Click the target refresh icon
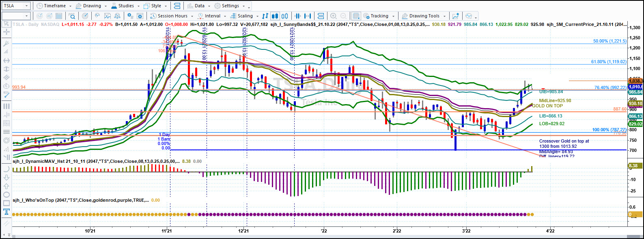This screenshot has width=644, height=239. click(85, 16)
